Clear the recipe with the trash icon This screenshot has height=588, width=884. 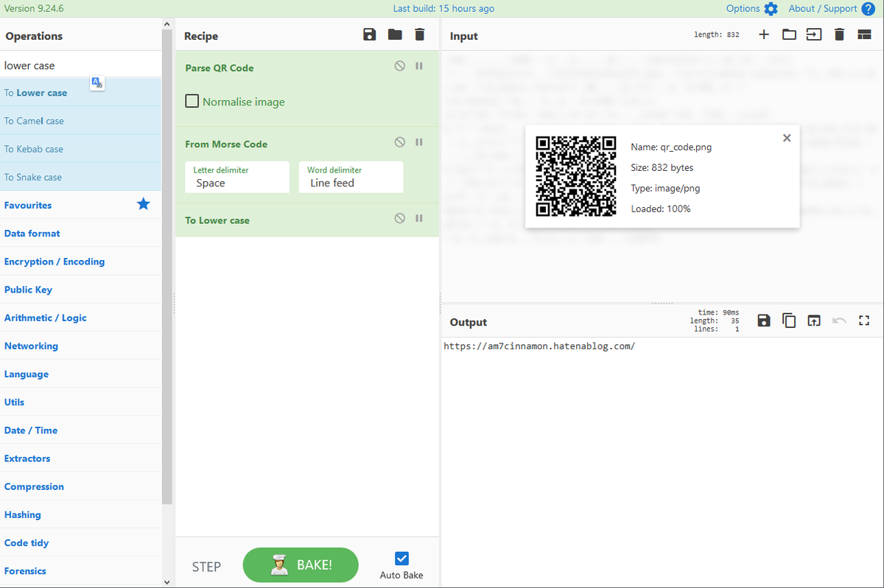click(420, 35)
